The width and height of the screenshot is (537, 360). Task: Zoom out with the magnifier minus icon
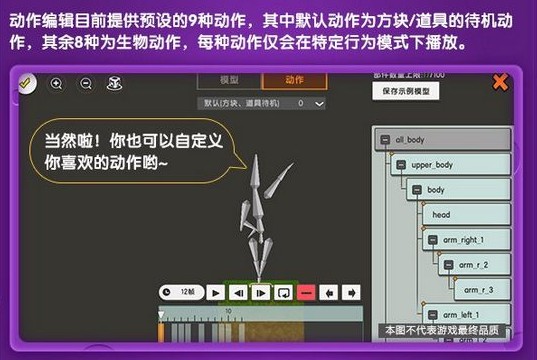point(86,84)
